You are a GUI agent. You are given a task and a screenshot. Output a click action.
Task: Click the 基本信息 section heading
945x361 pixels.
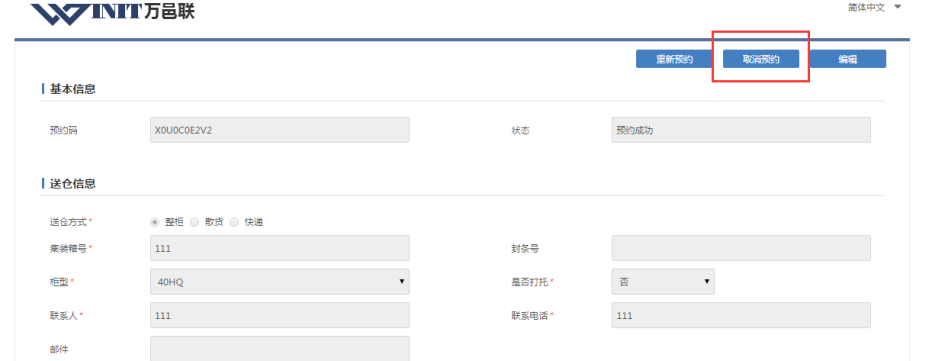(72, 89)
